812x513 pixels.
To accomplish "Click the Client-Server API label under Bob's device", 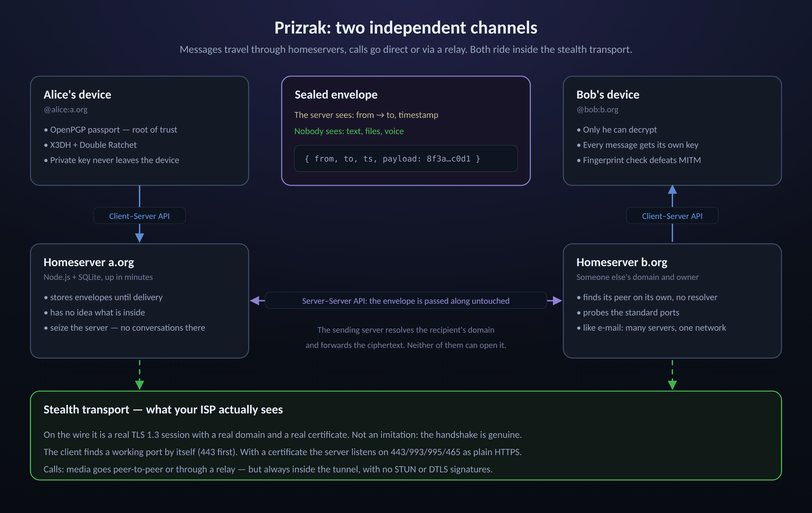I will [x=672, y=216].
